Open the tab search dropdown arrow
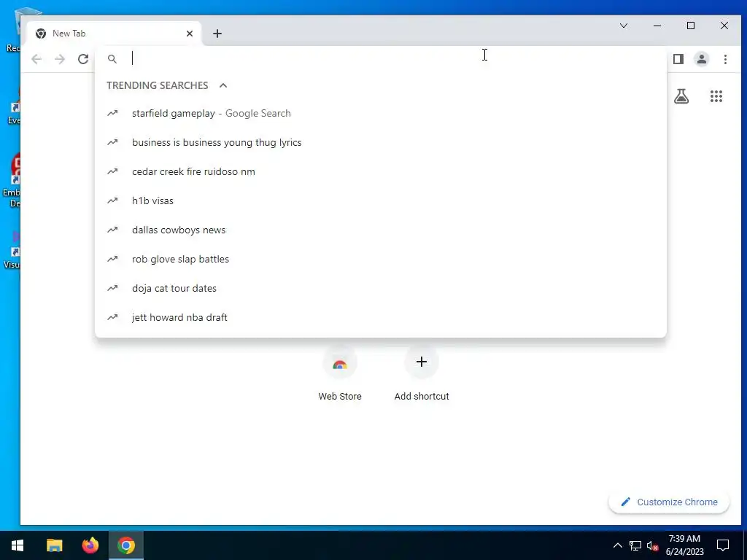Image resolution: width=747 pixels, height=560 pixels. [x=624, y=26]
